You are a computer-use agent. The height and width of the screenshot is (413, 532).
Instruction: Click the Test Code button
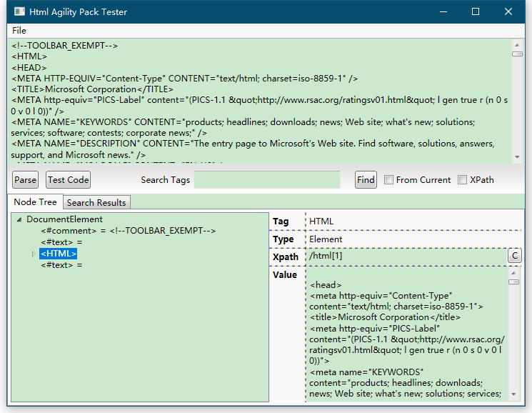[x=68, y=180]
